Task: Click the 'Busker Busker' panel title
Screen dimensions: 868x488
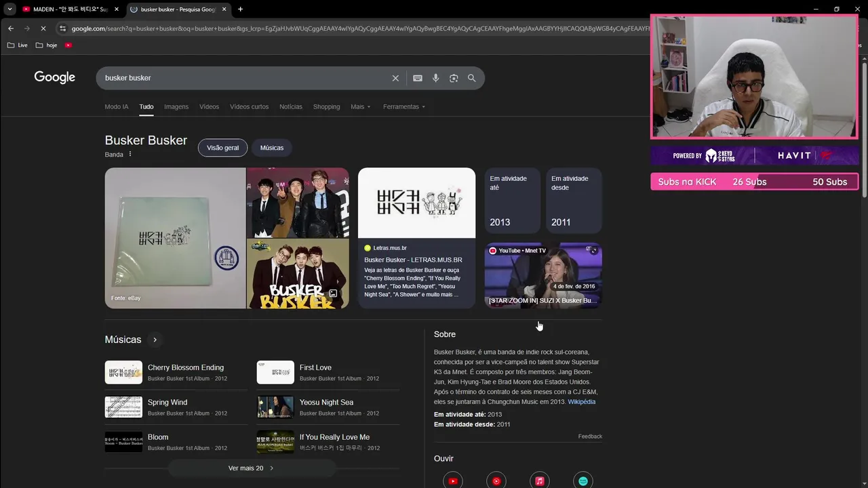Action: pos(146,140)
